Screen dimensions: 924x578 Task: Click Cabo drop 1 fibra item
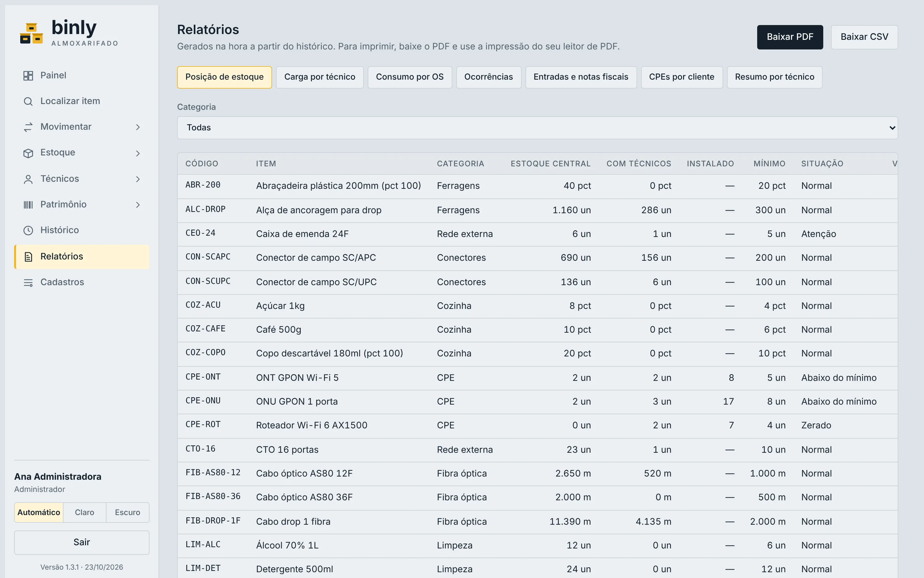click(x=293, y=522)
